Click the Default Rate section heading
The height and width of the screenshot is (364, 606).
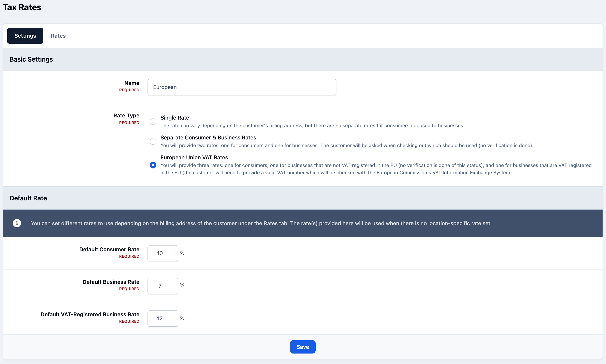click(x=28, y=198)
